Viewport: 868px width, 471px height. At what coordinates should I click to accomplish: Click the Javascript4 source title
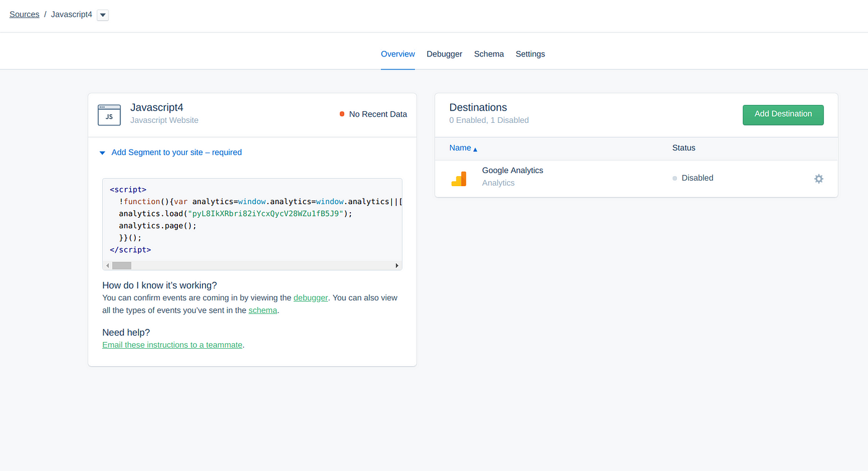point(157,107)
